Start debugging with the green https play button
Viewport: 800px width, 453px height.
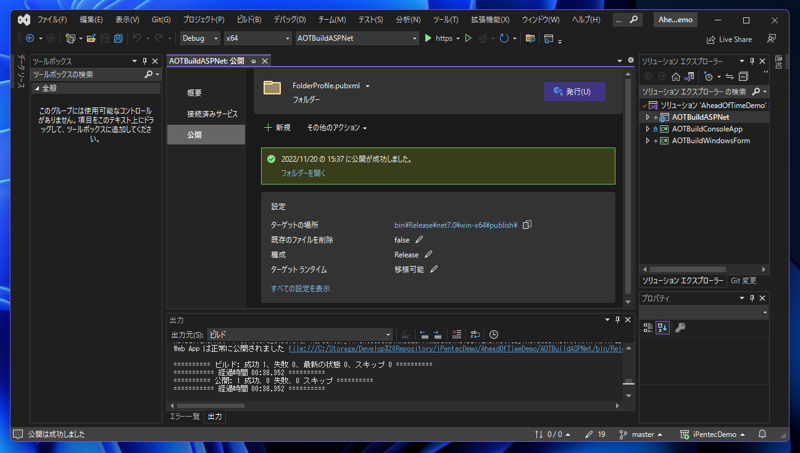pyautogui.click(x=428, y=38)
